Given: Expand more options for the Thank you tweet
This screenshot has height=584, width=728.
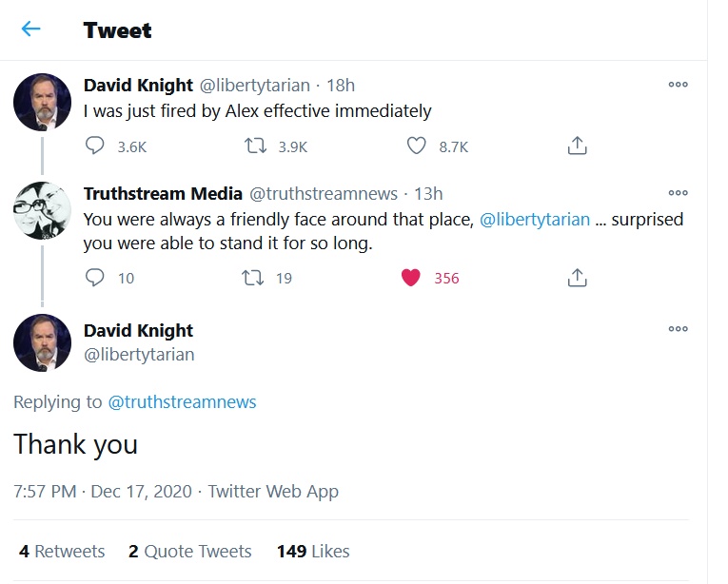Looking at the screenshot, I should point(678,329).
